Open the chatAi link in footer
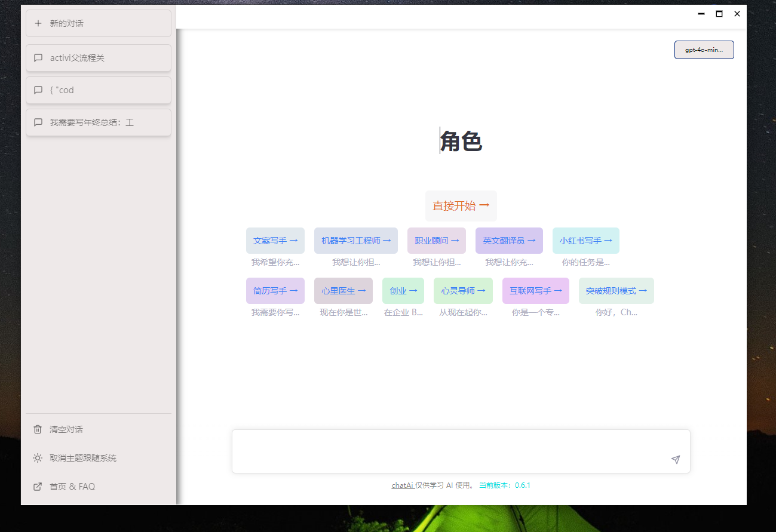This screenshot has width=776, height=532. click(403, 485)
